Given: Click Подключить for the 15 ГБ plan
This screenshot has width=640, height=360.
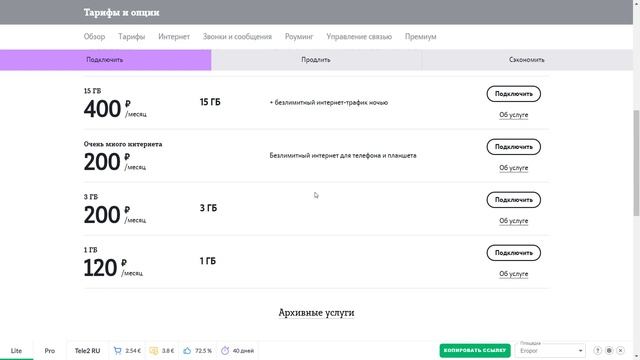Looking at the screenshot, I should 513,94.
